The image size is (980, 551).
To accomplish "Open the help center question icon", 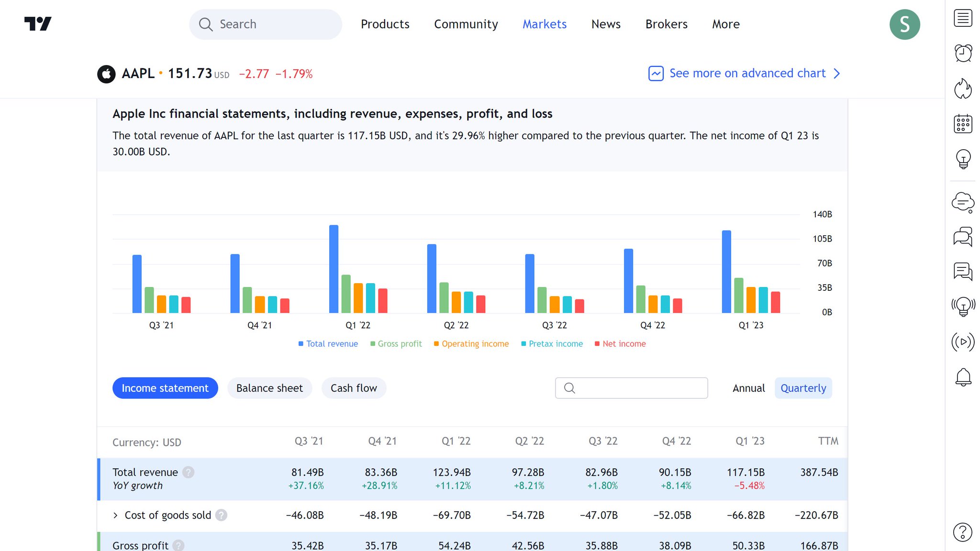I will coord(963,532).
